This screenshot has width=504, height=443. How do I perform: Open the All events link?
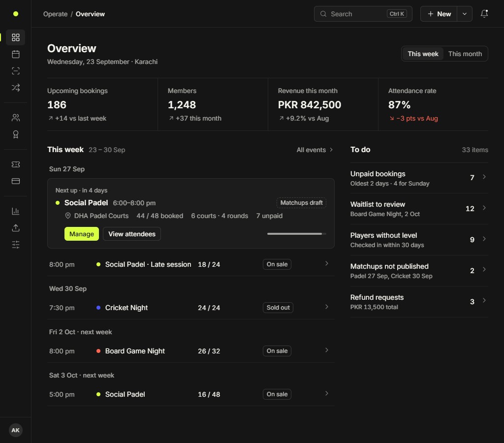315,150
